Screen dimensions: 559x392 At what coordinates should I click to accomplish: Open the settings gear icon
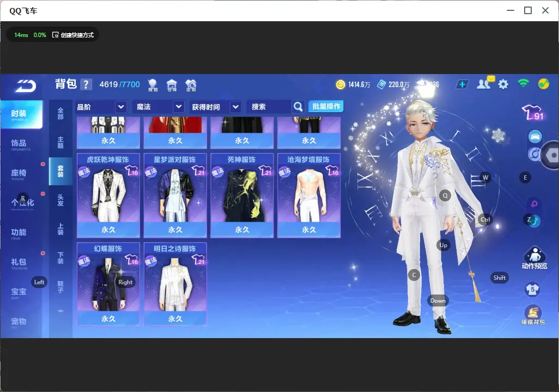coord(503,84)
